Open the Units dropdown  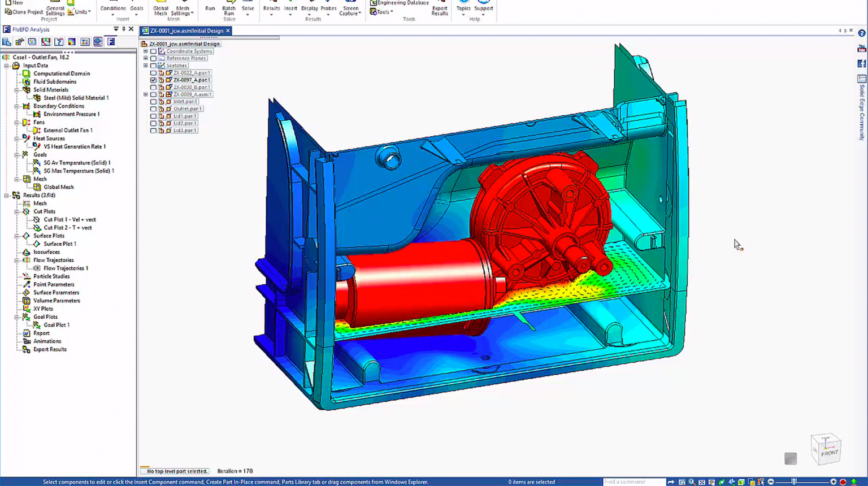click(x=81, y=11)
